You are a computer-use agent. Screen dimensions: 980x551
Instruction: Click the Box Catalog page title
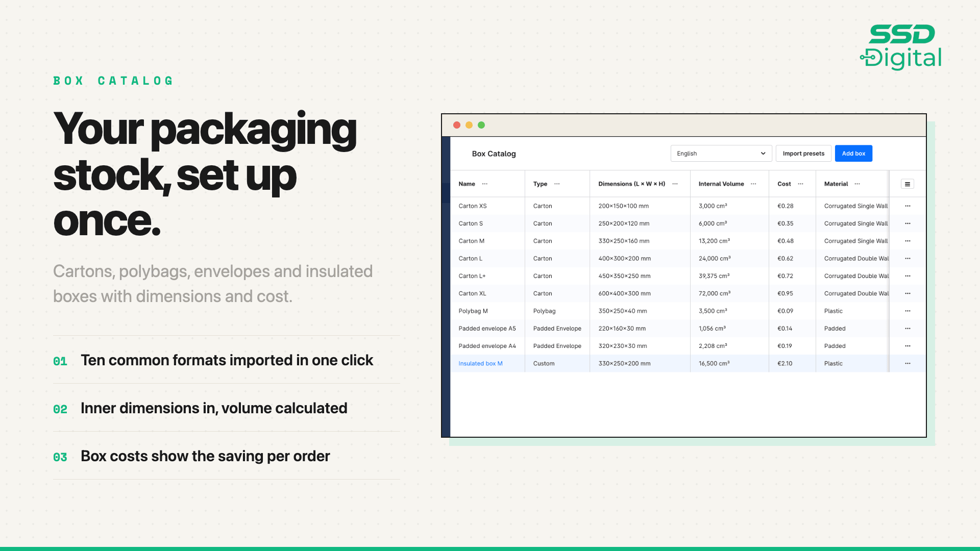[494, 154]
